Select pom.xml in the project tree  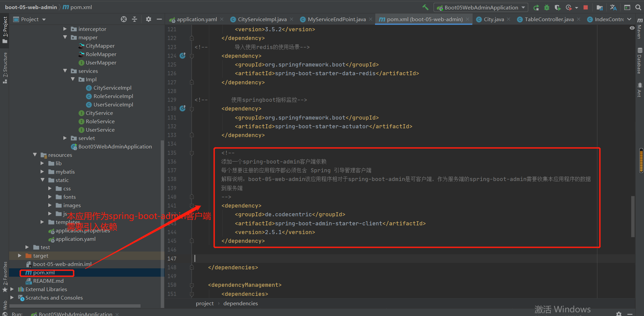click(44, 272)
